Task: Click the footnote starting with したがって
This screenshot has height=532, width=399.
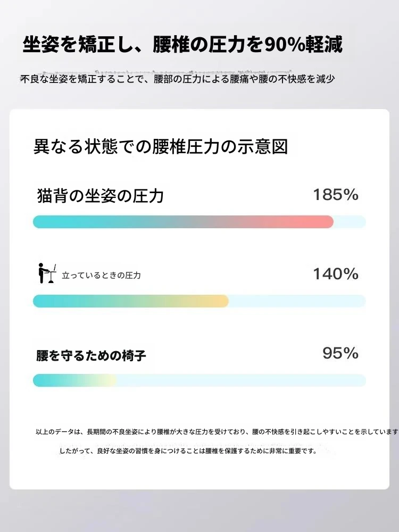Action: click(x=188, y=451)
